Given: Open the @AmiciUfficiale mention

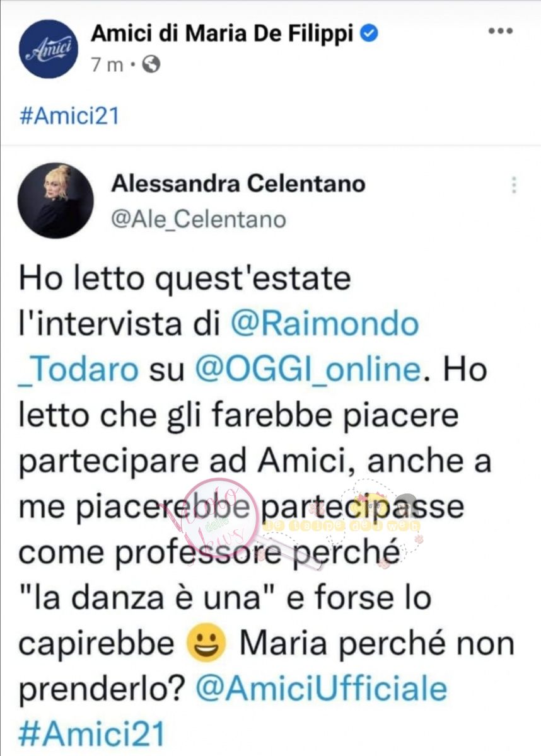Looking at the screenshot, I should pos(322,689).
